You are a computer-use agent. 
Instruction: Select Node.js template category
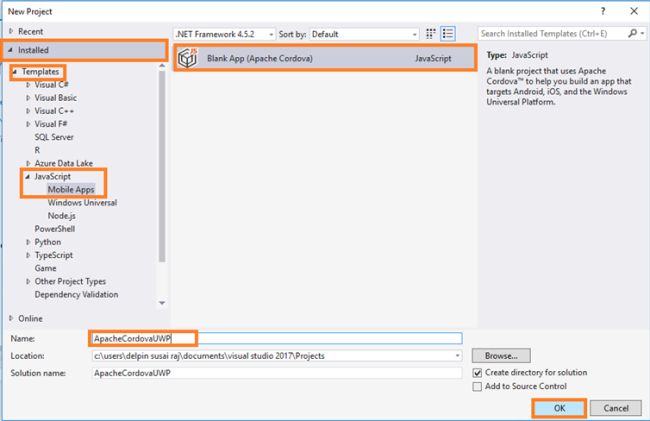point(61,216)
